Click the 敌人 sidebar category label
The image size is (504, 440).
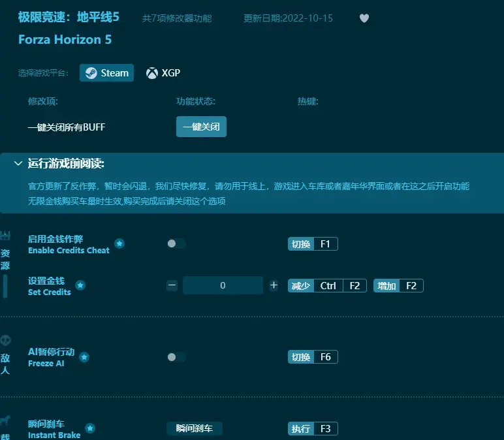5,364
